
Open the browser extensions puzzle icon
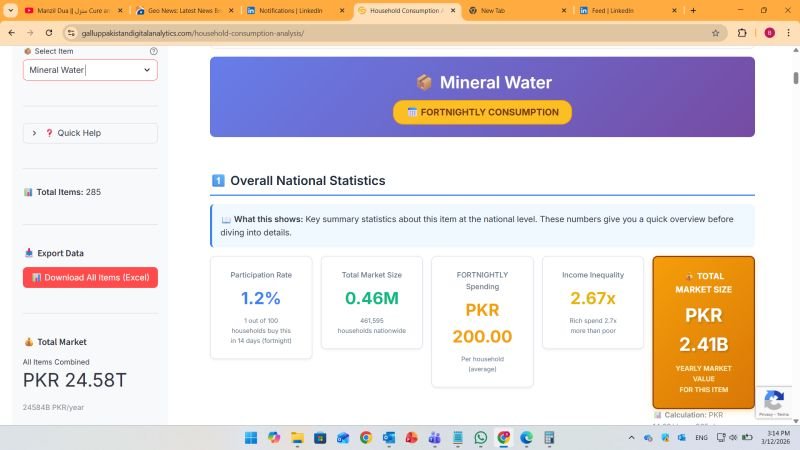point(742,32)
